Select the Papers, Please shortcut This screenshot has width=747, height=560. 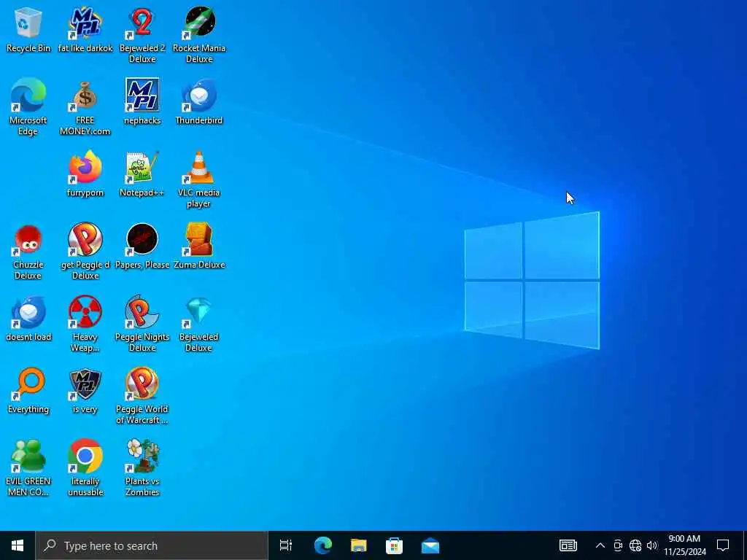(x=142, y=246)
